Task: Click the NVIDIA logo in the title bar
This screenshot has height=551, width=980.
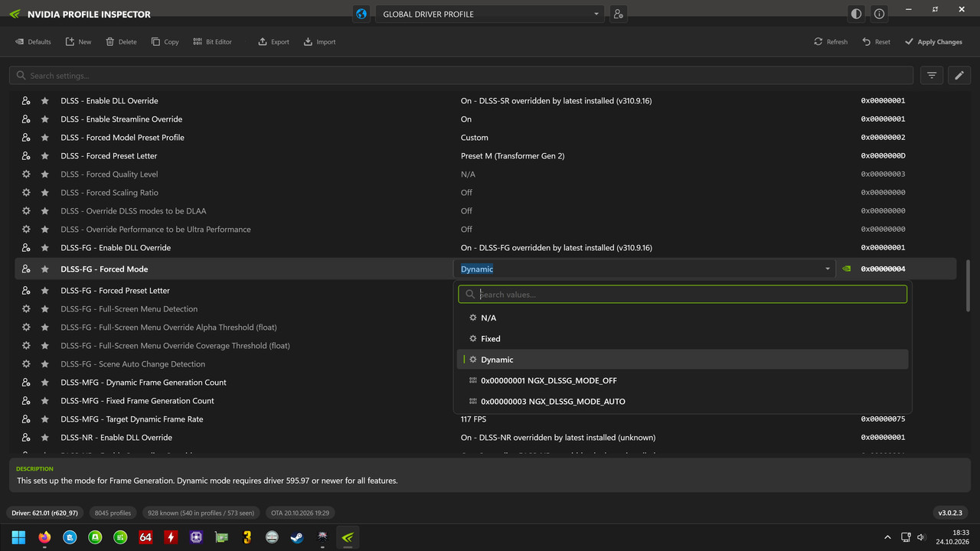Action: 15,14
